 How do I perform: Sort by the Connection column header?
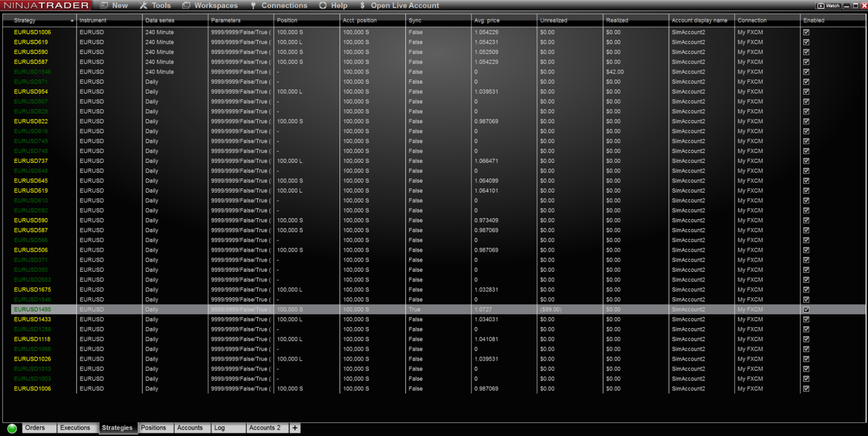(x=768, y=20)
